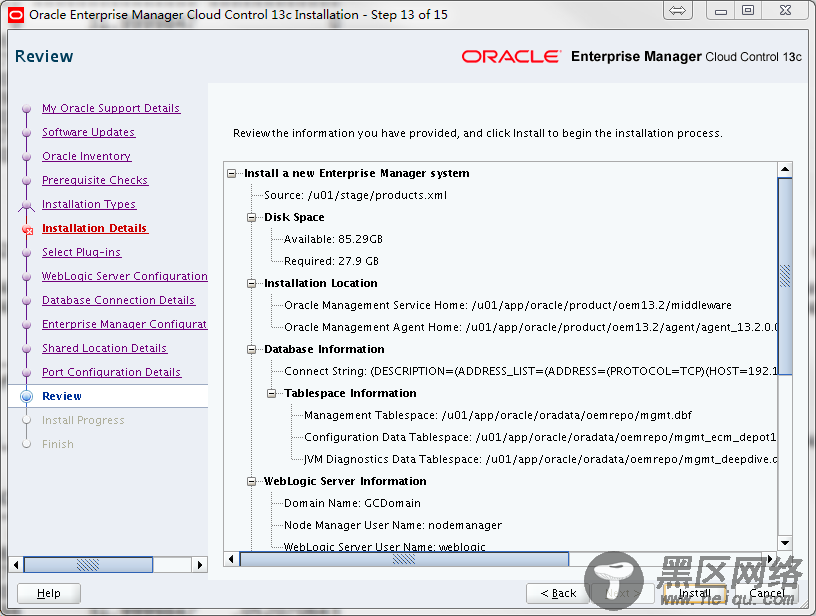Open the Select Plug-ins step
The image size is (816, 616).
click(82, 252)
